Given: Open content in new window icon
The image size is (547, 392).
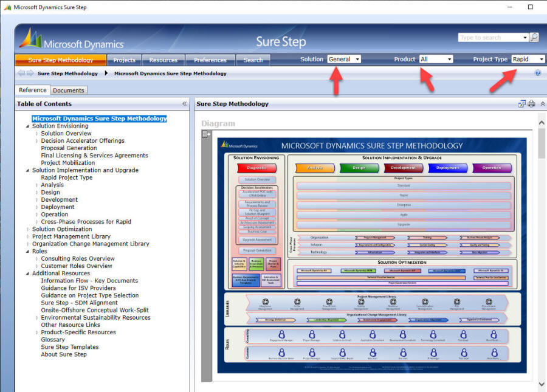Looking at the screenshot, I should click(522, 103).
